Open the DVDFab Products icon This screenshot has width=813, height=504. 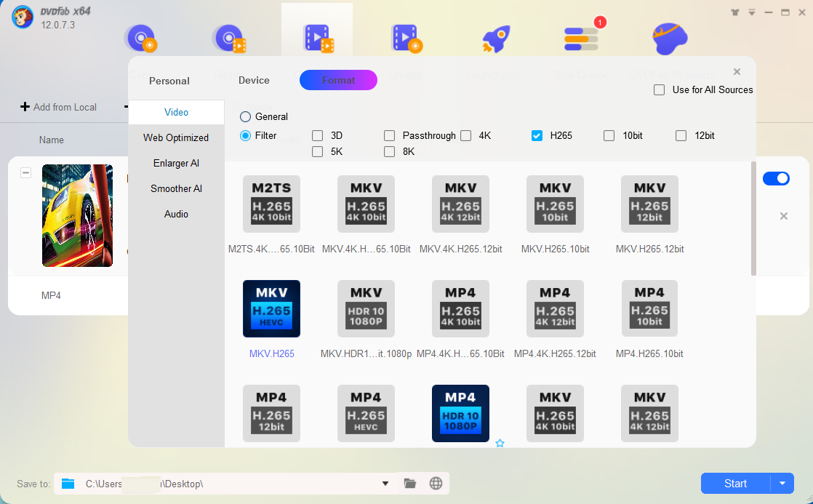coord(669,39)
